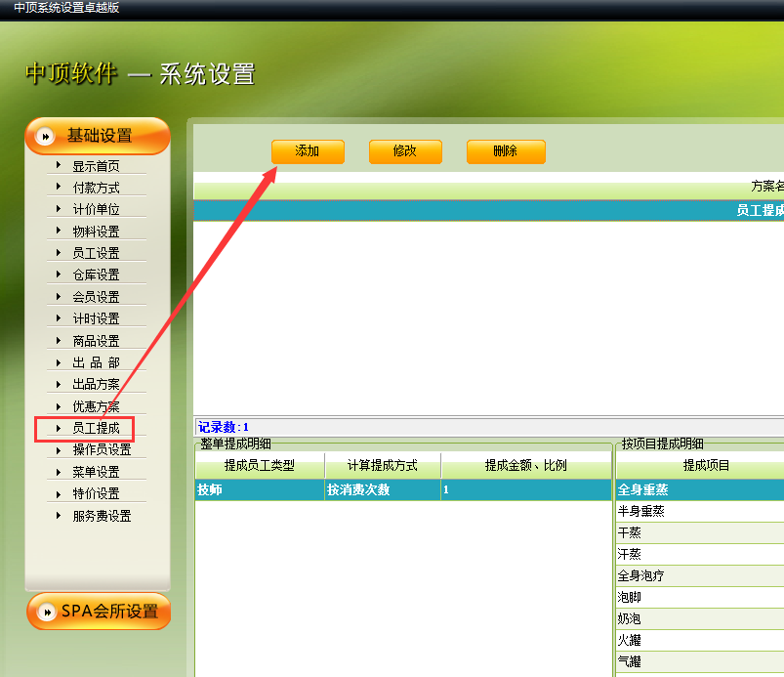The height and width of the screenshot is (677, 784).
Task: Click triangle bullet beside 菜单设置
Action: click(x=59, y=472)
